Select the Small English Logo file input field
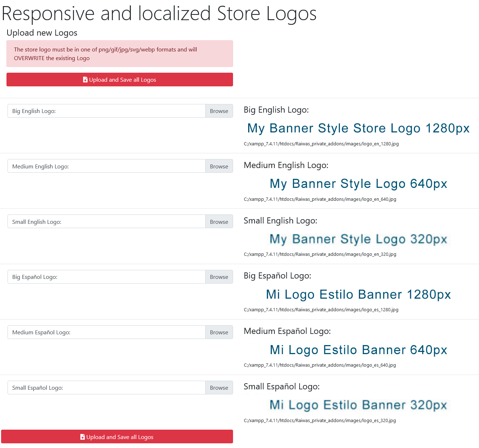 (106, 222)
